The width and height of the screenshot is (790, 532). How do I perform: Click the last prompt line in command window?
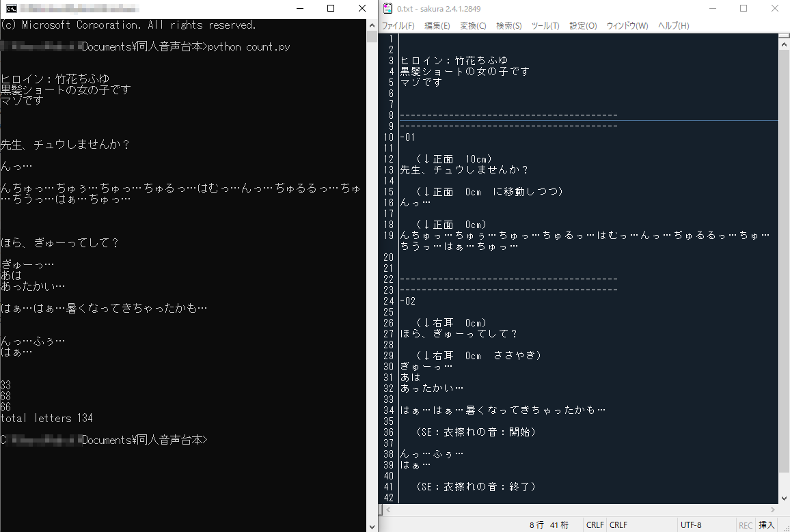(x=104, y=440)
